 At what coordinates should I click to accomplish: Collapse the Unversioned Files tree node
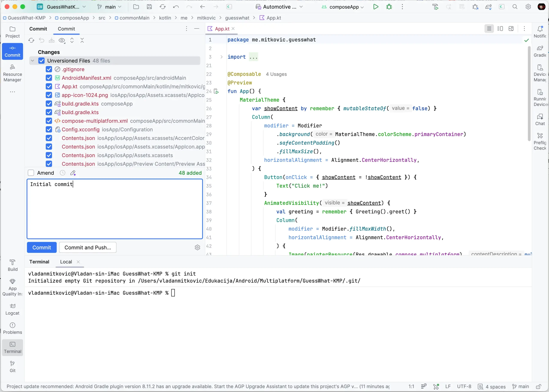(x=33, y=61)
